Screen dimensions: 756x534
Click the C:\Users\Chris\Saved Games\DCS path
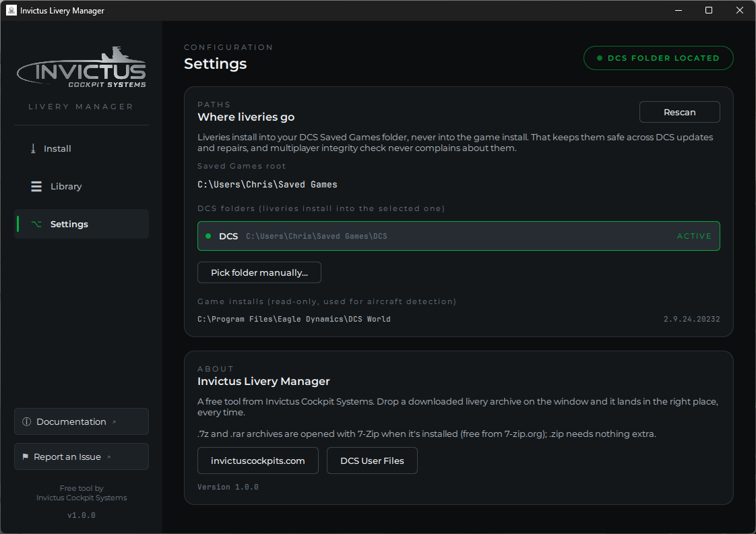[316, 236]
